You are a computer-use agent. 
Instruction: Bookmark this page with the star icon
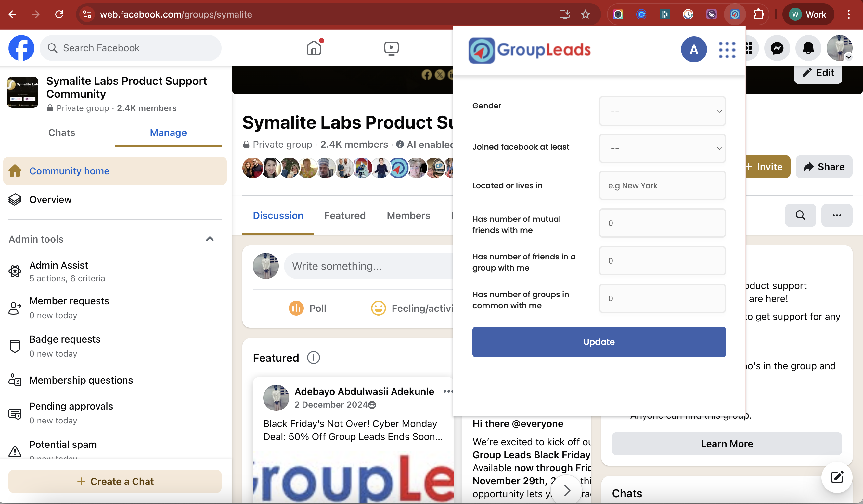click(586, 14)
